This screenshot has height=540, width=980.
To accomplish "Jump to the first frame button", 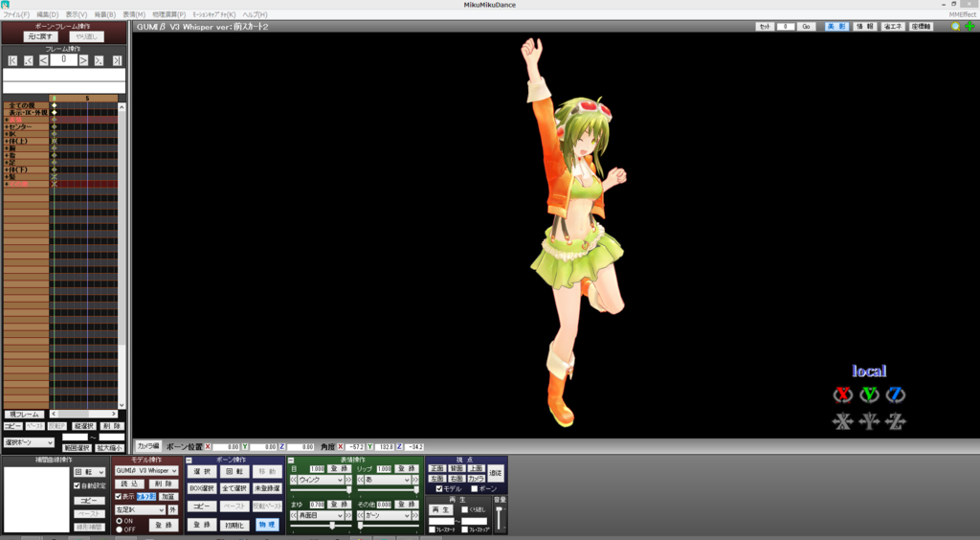I will [x=12, y=60].
